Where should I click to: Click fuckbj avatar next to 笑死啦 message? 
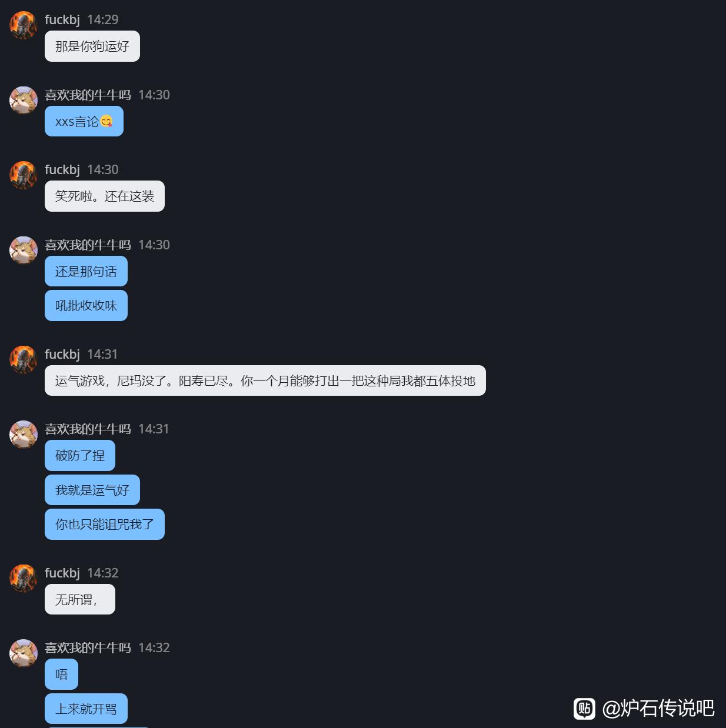point(24,175)
